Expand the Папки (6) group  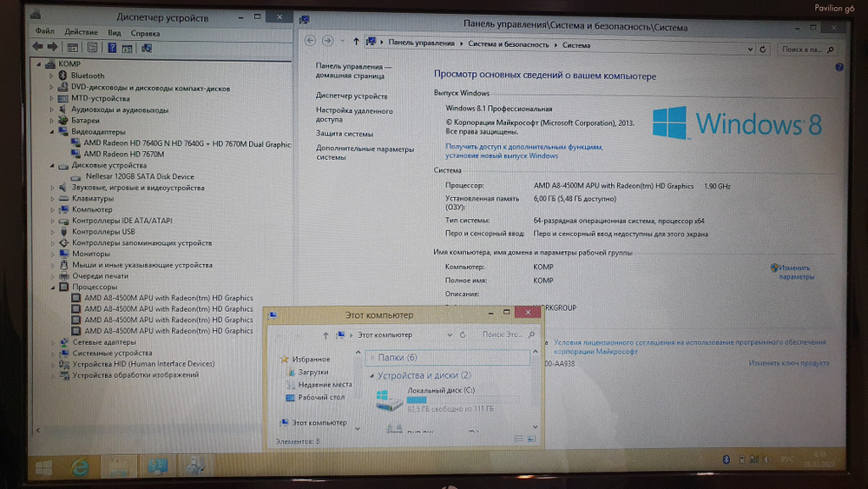(372, 358)
